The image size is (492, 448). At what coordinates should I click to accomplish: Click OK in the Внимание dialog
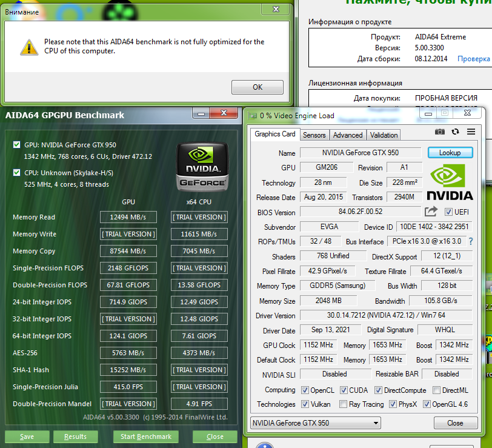pos(258,87)
